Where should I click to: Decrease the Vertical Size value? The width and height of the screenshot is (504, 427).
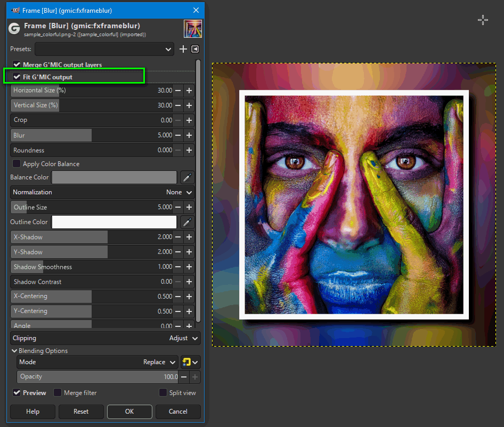(x=178, y=105)
